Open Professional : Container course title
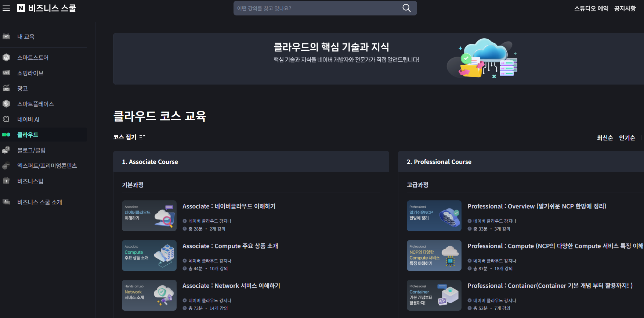Image resolution: width=644 pixels, height=318 pixels. [550, 286]
